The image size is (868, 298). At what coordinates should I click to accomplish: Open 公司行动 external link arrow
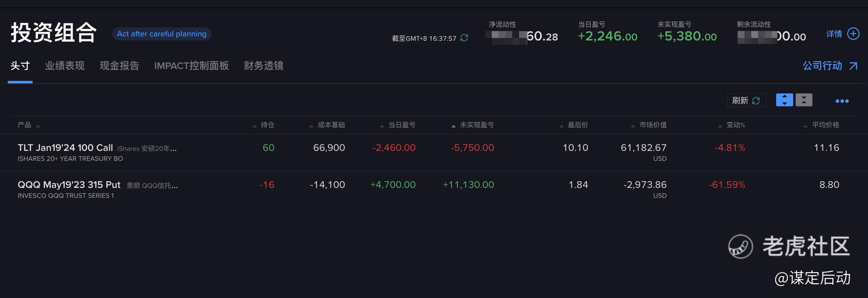(x=853, y=66)
